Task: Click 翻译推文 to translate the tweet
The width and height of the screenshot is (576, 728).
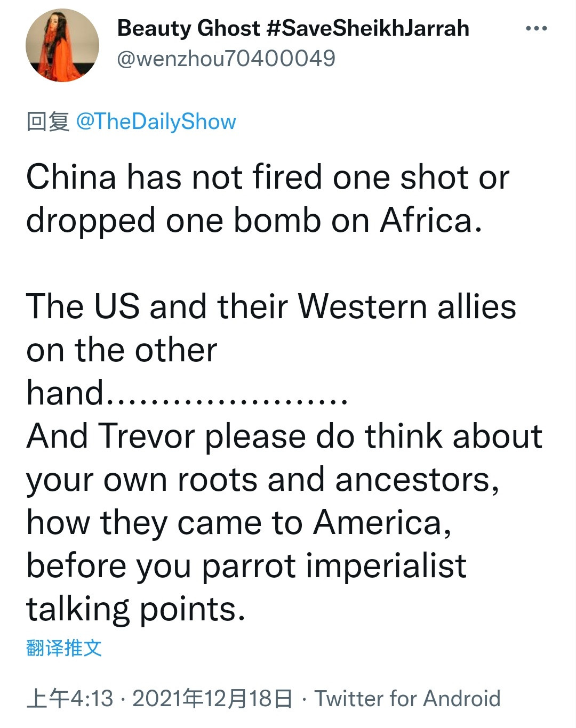Action: point(63,648)
